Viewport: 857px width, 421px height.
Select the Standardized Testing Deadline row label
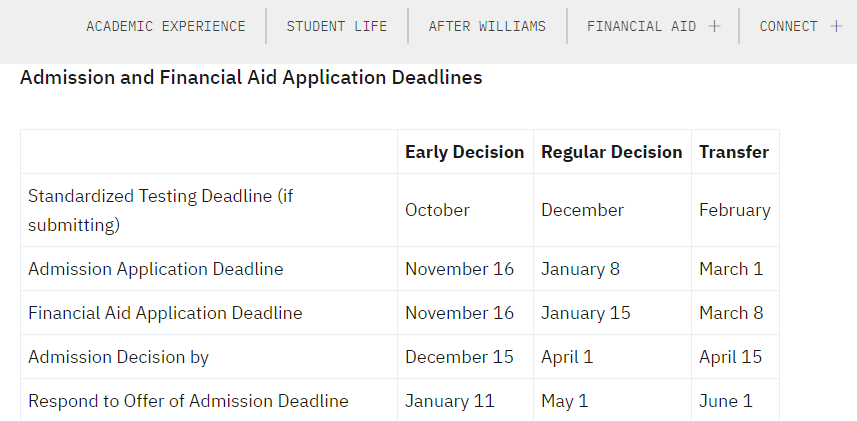tap(161, 210)
